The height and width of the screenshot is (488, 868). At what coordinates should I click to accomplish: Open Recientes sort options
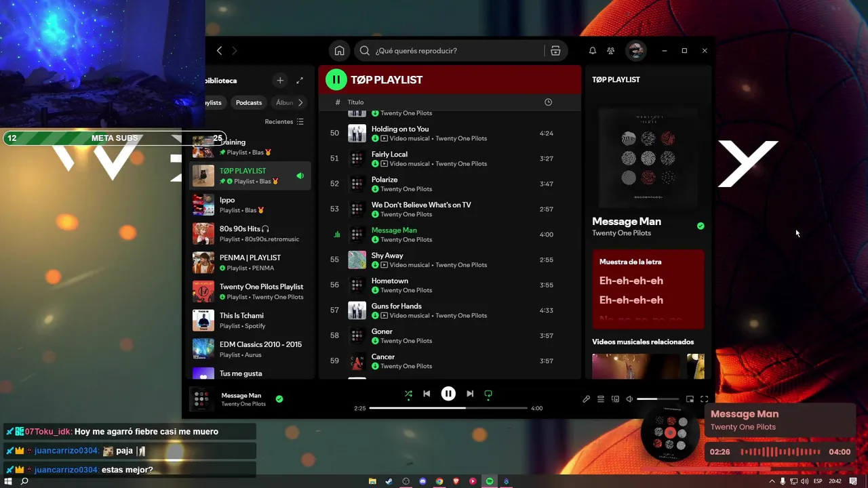click(284, 122)
